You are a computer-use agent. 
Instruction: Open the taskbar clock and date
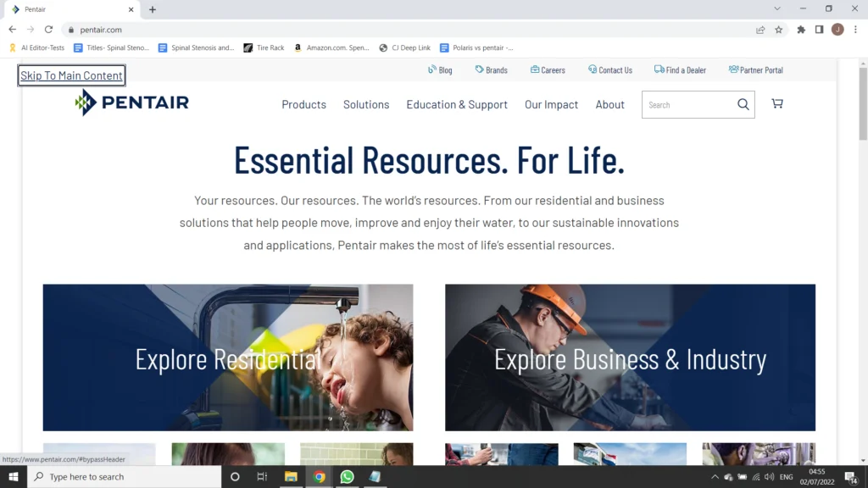(816, 477)
